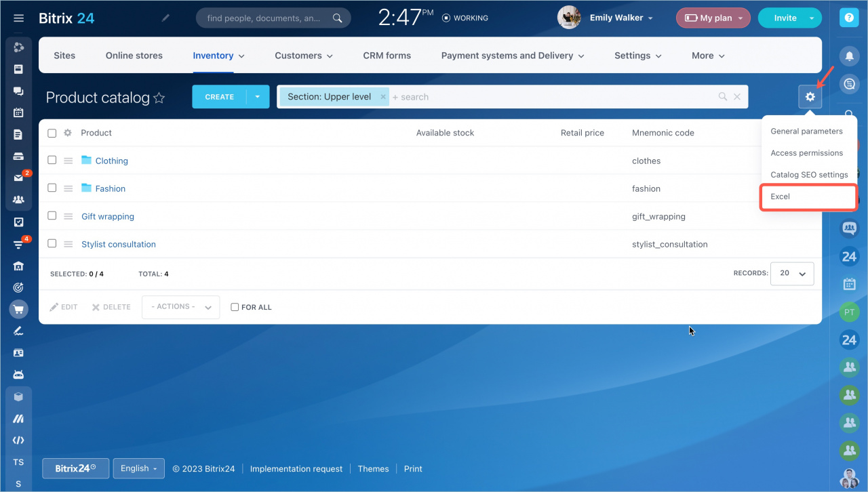This screenshot has height=492, width=868.
Task: Select Access permissions from the gear menu
Action: [x=808, y=153]
